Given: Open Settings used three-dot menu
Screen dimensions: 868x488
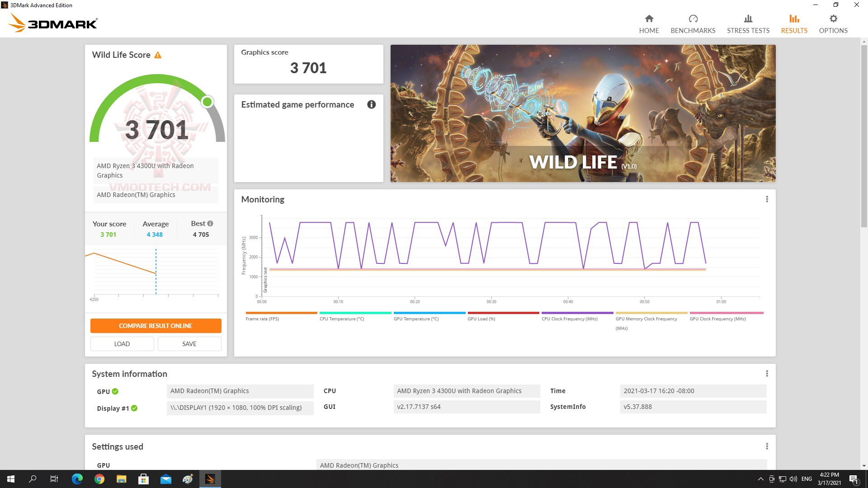Looking at the screenshot, I should pyautogui.click(x=767, y=446).
